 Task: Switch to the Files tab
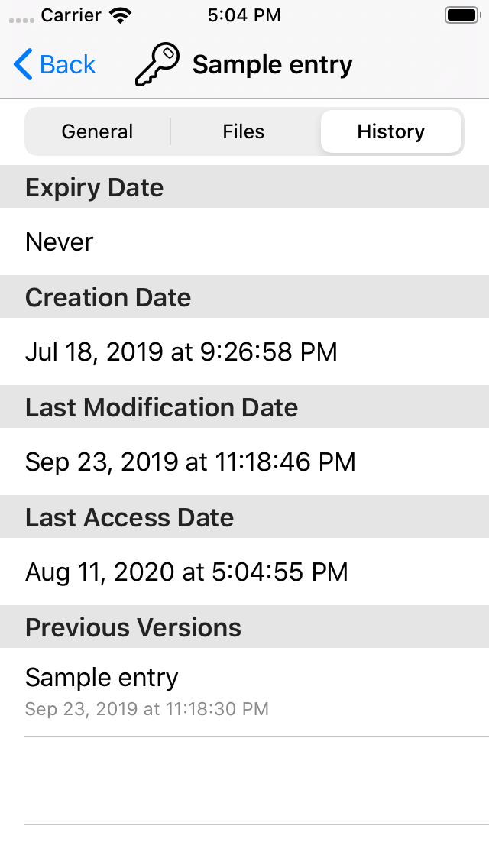(x=243, y=131)
